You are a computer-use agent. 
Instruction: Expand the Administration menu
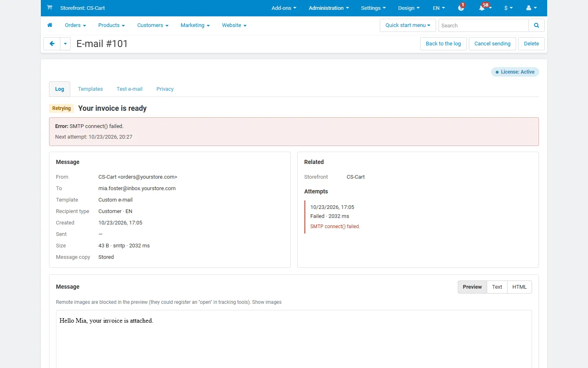329,8
